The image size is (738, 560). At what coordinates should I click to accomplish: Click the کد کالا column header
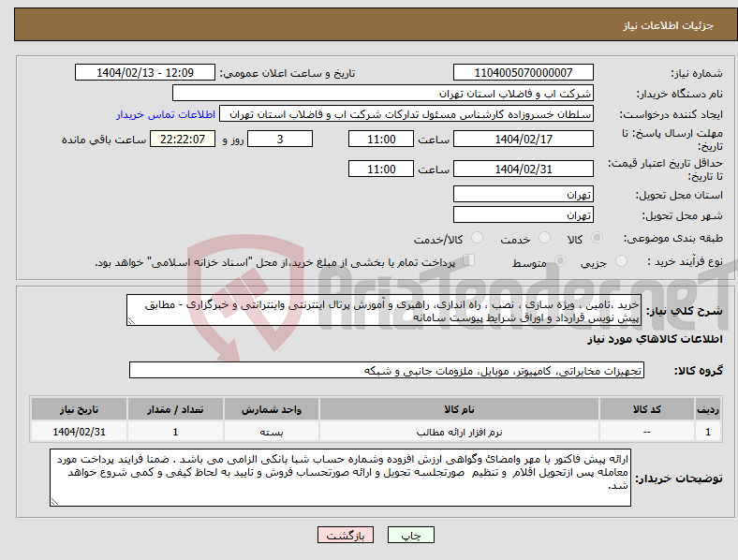coord(647,409)
